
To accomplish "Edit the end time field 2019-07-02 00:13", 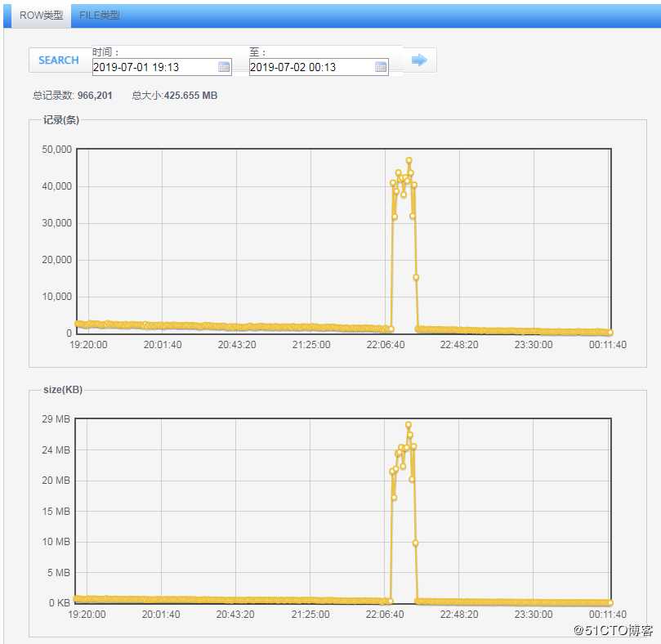I will coord(319,67).
